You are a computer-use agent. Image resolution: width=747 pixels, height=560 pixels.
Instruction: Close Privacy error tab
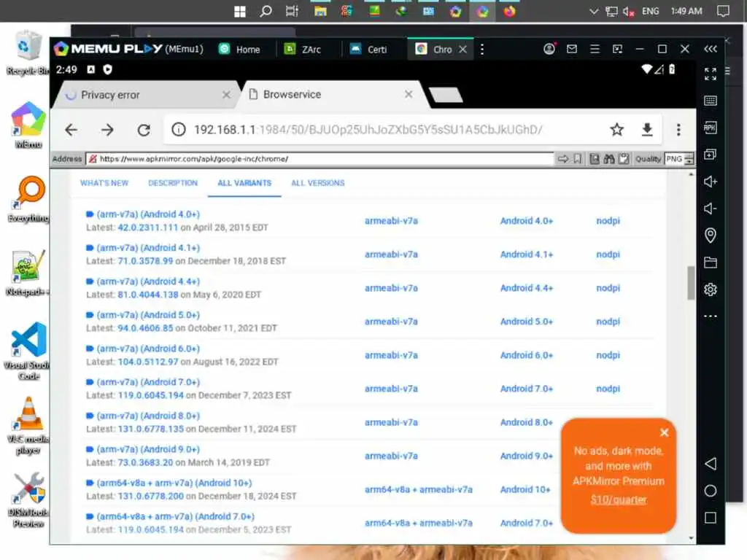(x=226, y=95)
